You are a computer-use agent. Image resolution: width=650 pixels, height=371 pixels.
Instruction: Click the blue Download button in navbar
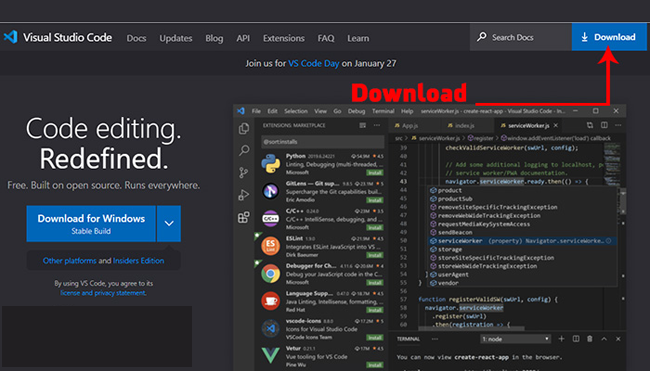[609, 37]
